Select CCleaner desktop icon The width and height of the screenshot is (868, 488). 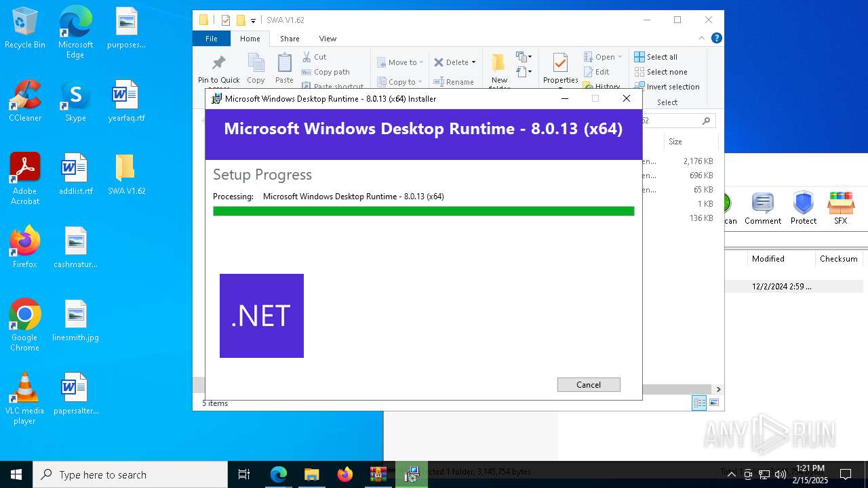[25, 101]
